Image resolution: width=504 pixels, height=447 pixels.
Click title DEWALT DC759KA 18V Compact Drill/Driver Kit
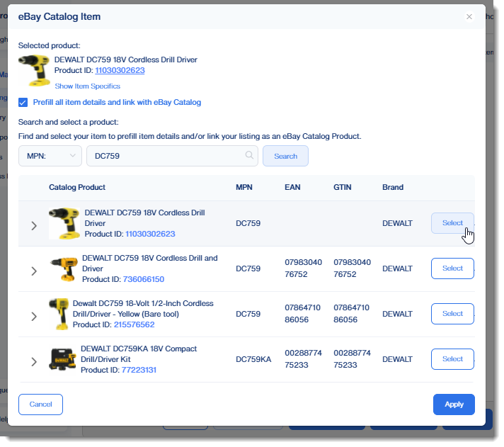[139, 353]
